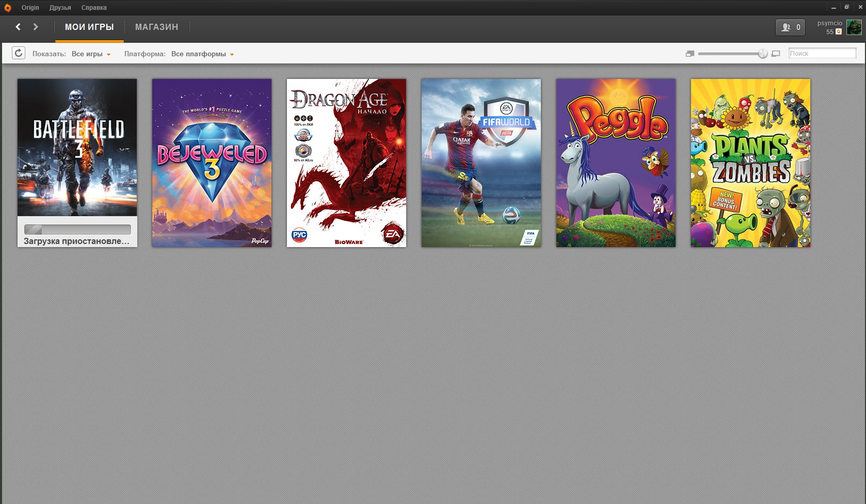Select the Plants vs. Zombies cover
The width and height of the screenshot is (866, 504).
(750, 163)
